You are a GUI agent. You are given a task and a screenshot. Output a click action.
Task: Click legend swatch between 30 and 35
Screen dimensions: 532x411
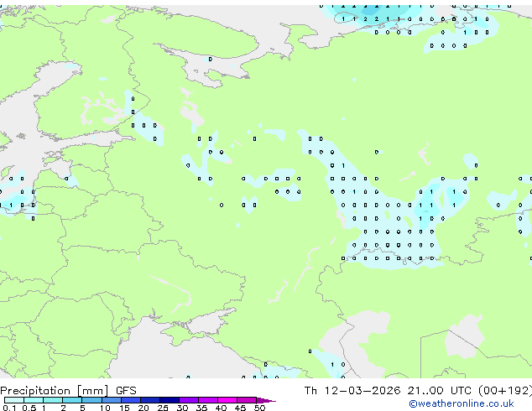[189, 400]
